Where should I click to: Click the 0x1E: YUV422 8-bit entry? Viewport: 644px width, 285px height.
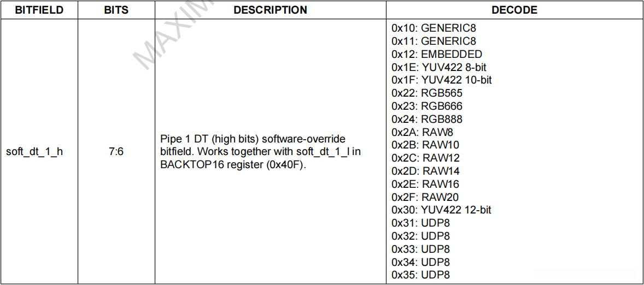pyautogui.click(x=439, y=67)
